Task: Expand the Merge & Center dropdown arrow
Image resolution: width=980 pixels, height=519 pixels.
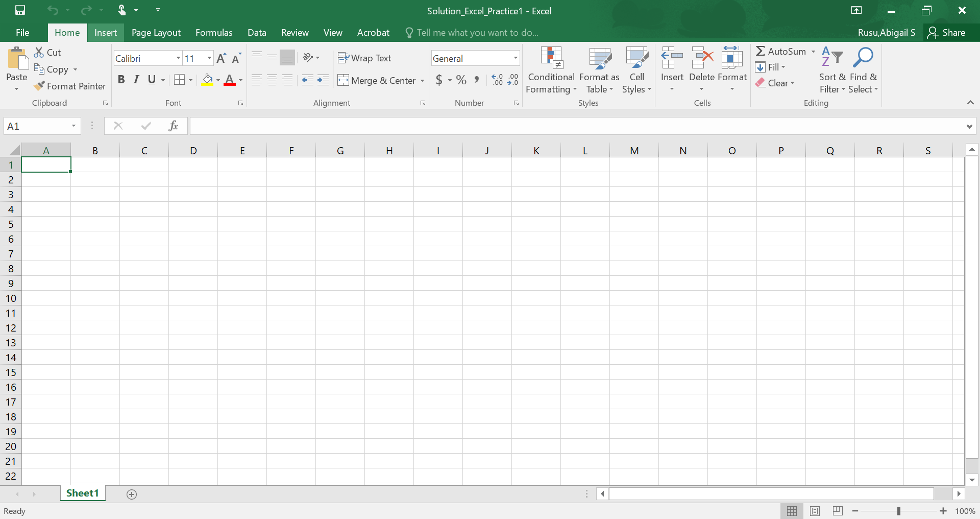Action: [422, 80]
